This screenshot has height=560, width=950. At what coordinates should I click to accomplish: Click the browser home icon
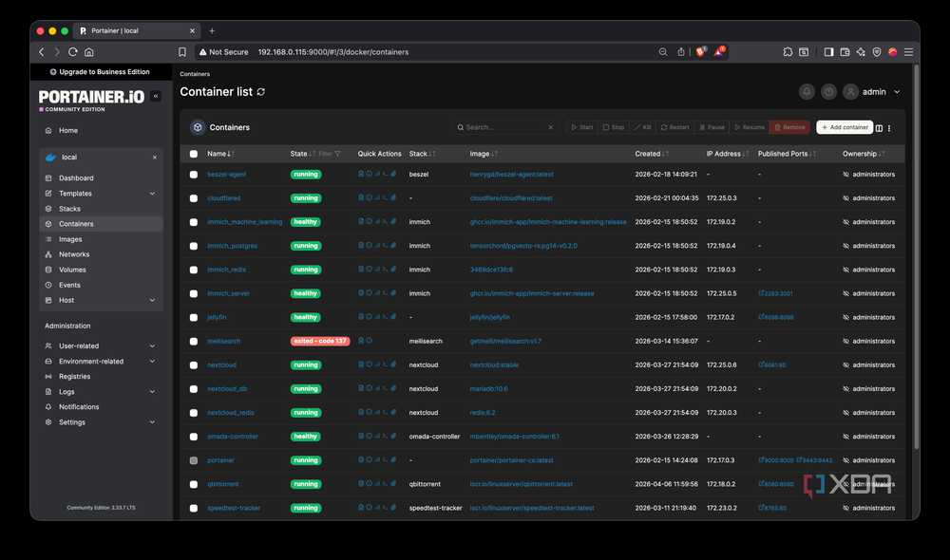tap(89, 52)
